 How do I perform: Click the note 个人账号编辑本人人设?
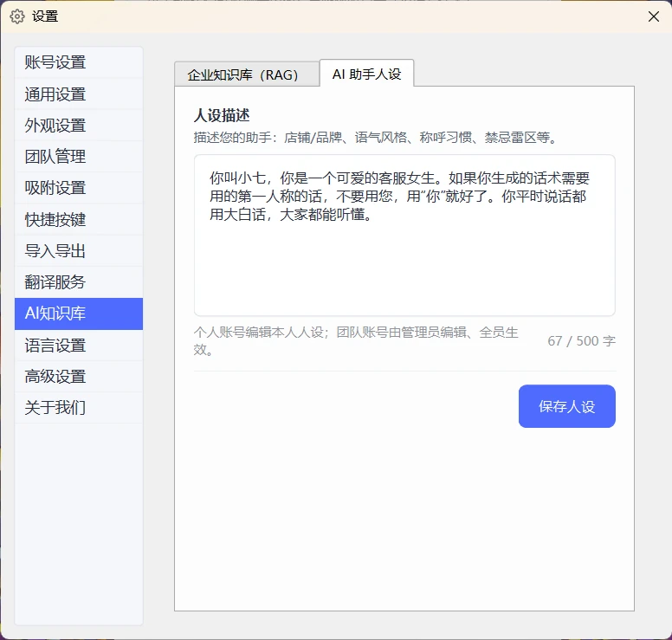pos(356,341)
